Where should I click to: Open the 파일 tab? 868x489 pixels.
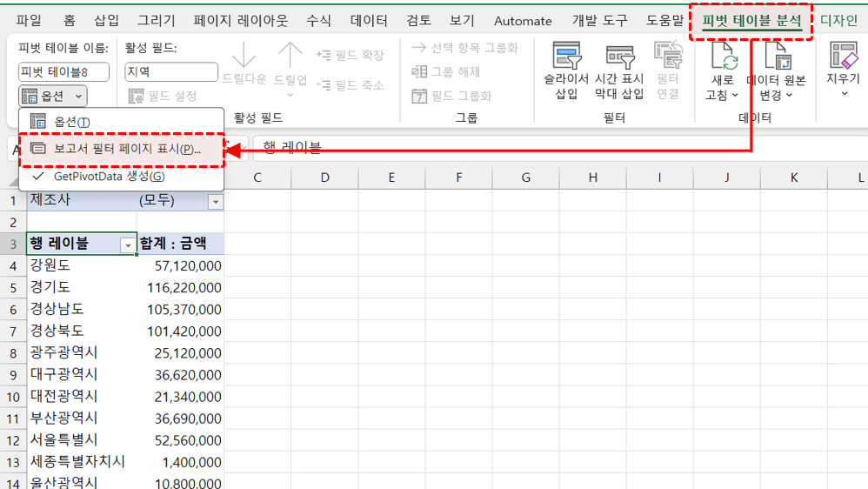click(29, 21)
